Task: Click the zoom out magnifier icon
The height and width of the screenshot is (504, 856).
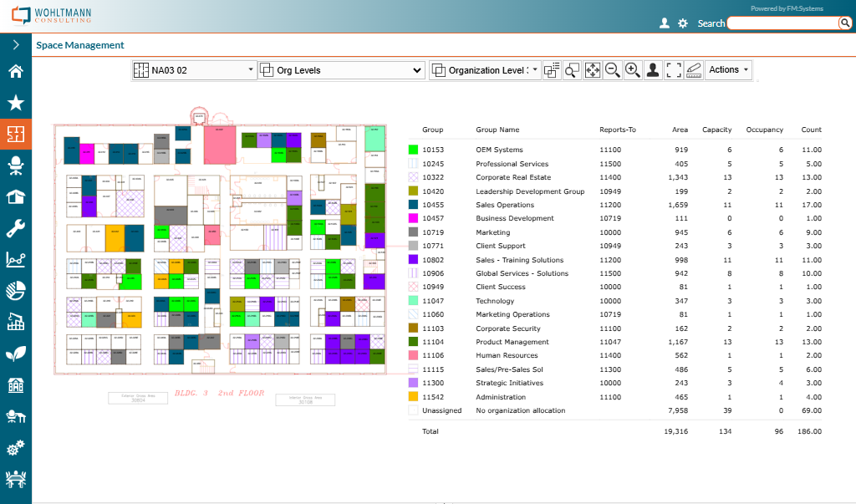Action: click(x=613, y=70)
